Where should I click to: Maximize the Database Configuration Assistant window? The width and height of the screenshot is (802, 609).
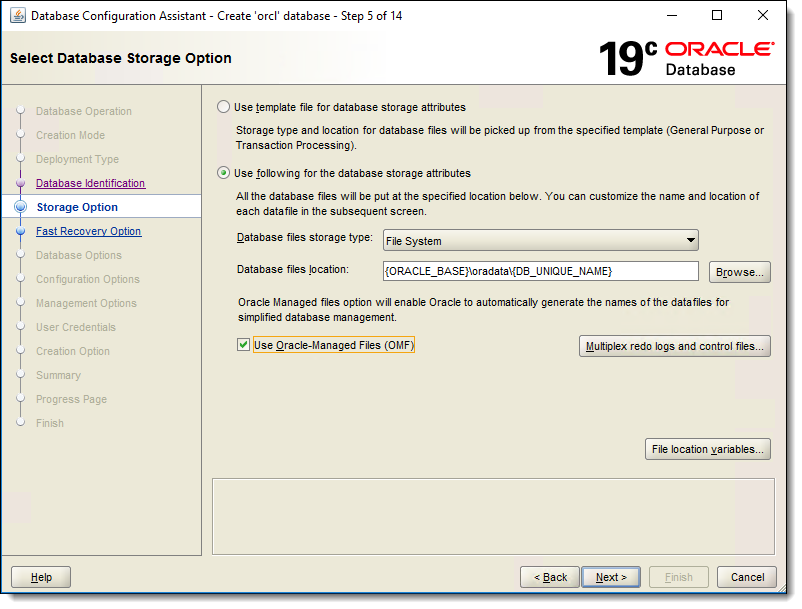(717, 15)
